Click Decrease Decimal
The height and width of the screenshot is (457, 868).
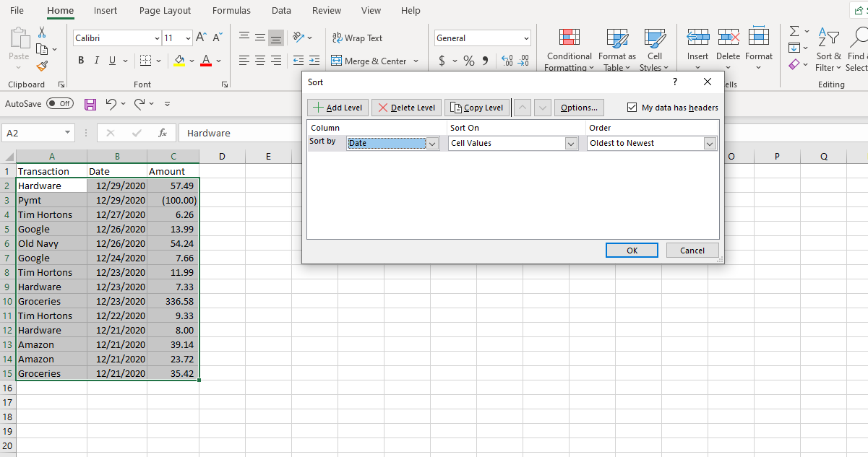tap(524, 61)
